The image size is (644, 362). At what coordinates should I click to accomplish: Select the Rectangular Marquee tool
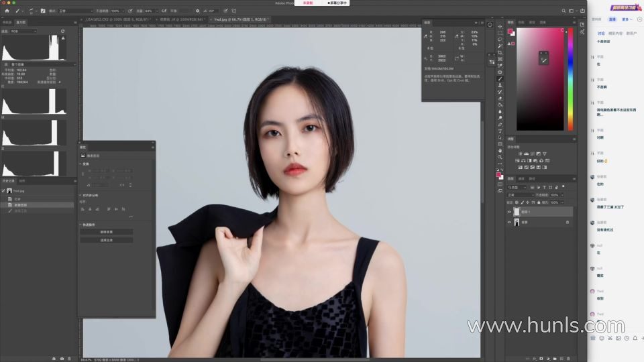coord(500,33)
